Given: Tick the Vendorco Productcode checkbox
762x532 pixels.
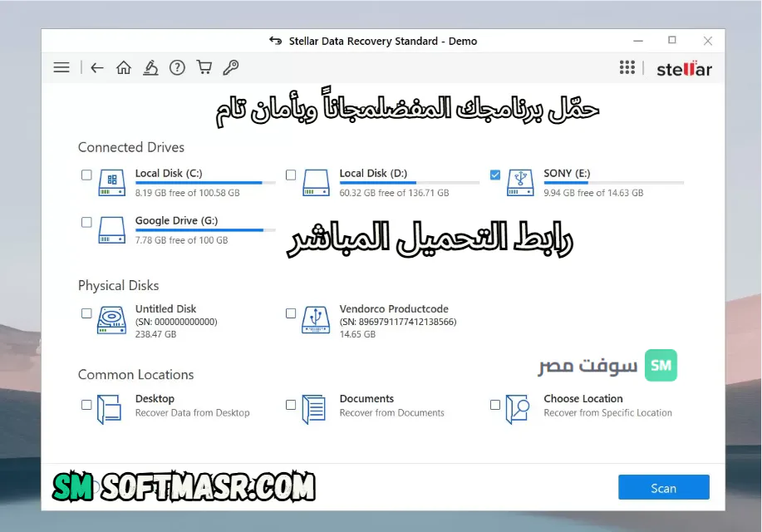Looking at the screenshot, I should pyautogui.click(x=291, y=313).
